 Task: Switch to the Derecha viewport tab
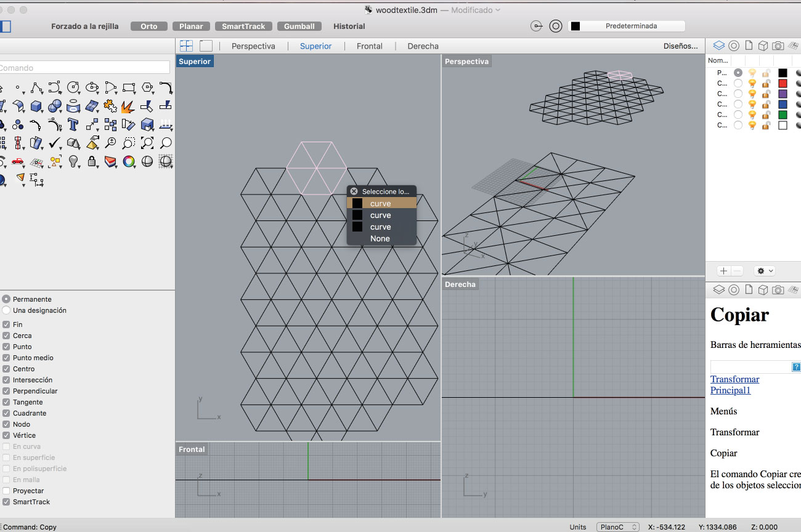click(x=423, y=46)
